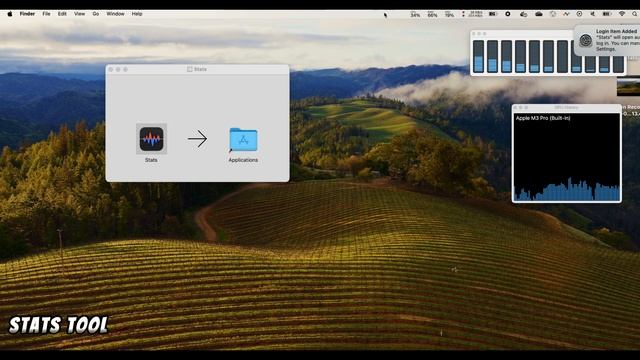Open the File menu
The image size is (640, 360).
(47, 14)
